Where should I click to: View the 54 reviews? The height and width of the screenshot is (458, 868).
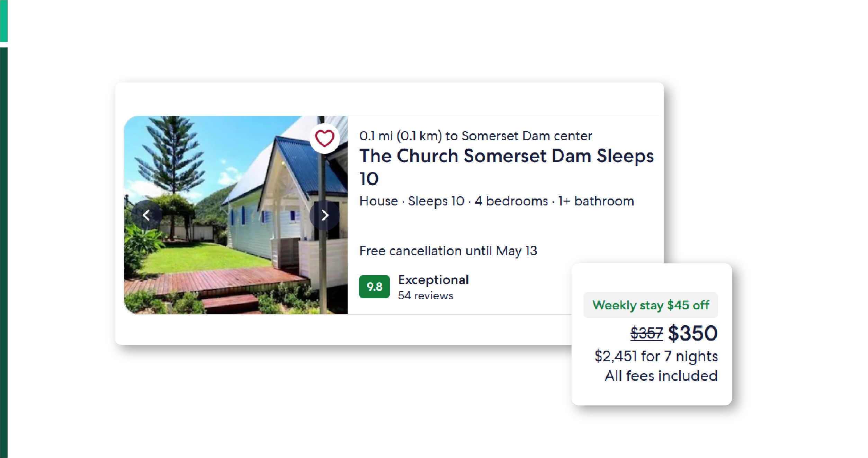pos(425,296)
